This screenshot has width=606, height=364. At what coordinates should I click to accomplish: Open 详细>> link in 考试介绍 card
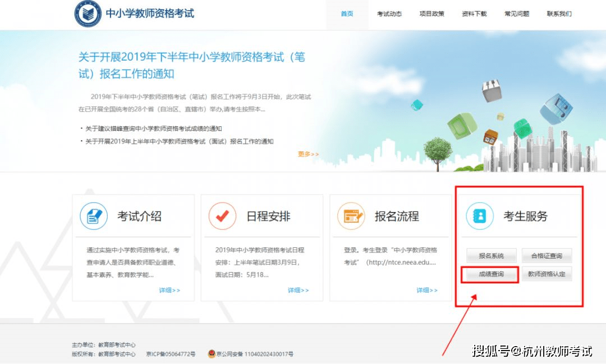pos(169,290)
